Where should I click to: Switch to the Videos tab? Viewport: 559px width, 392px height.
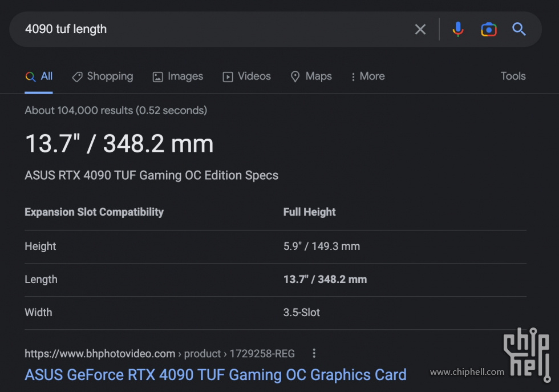click(x=246, y=76)
